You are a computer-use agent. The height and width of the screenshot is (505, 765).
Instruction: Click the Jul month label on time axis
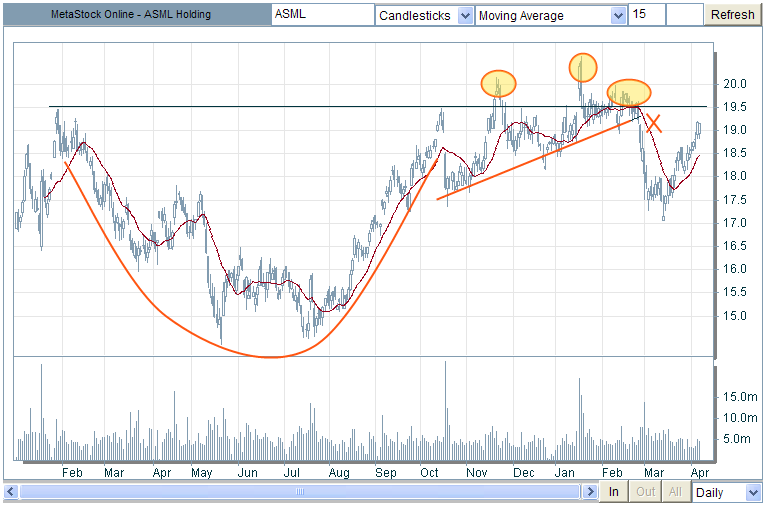point(291,473)
